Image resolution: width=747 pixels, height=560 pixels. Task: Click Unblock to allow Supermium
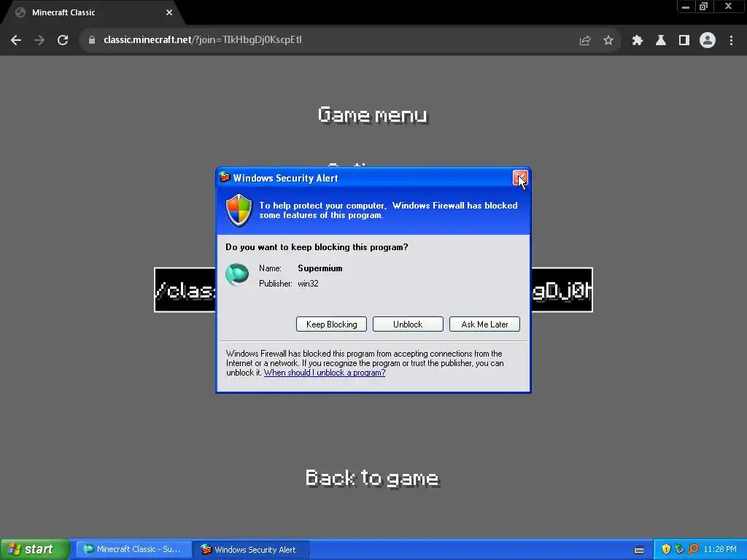[408, 324]
